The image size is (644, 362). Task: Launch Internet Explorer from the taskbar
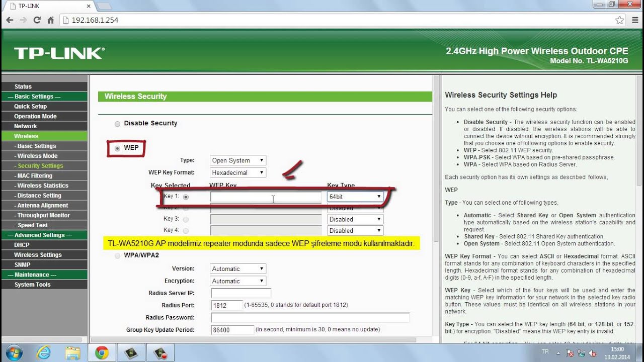click(x=44, y=352)
